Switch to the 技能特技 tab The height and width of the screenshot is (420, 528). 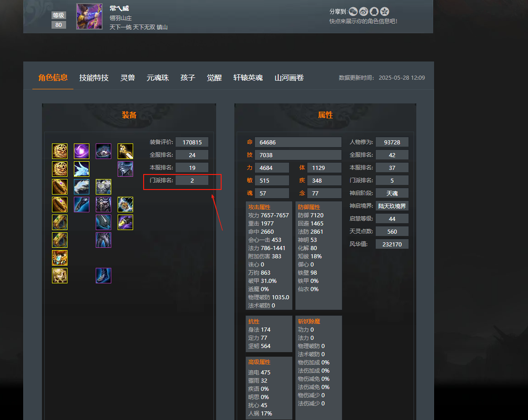click(x=94, y=78)
